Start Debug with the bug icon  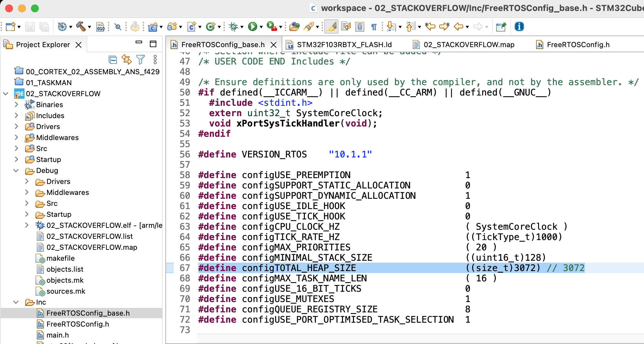(233, 26)
